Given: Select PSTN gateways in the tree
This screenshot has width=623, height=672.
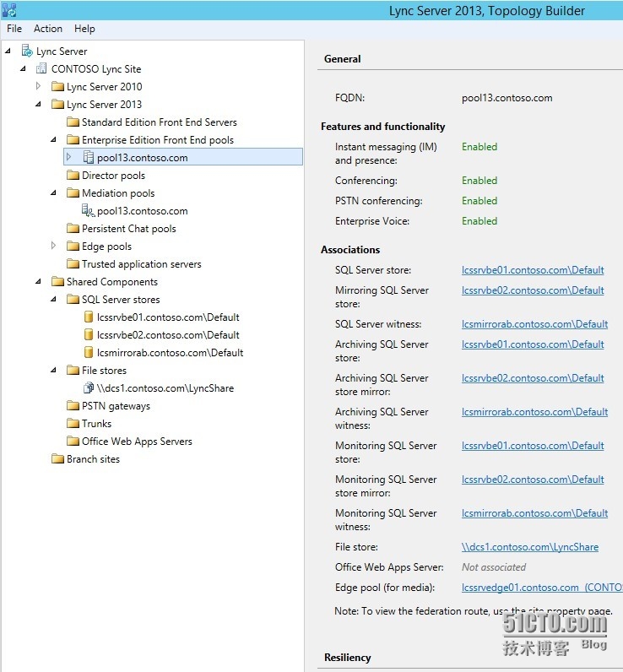Looking at the screenshot, I should (x=116, y=406).
